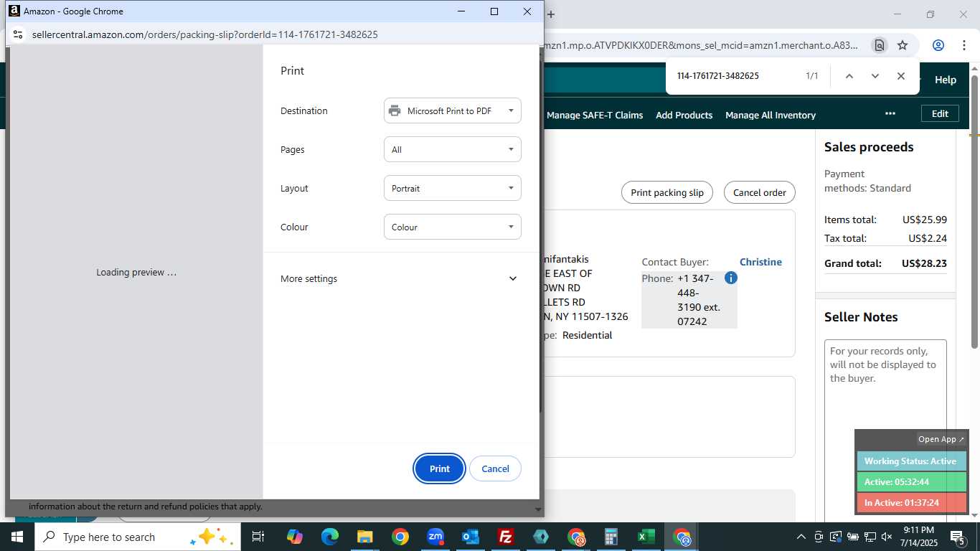Click the Residential address type text
This screenshot has width=980, height=551.
(587, 335)
